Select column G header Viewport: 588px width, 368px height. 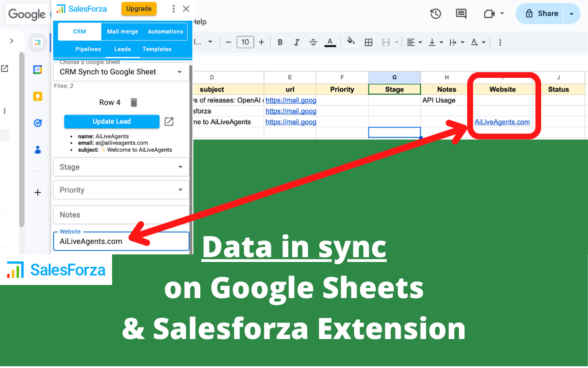(x=395, y=78)
